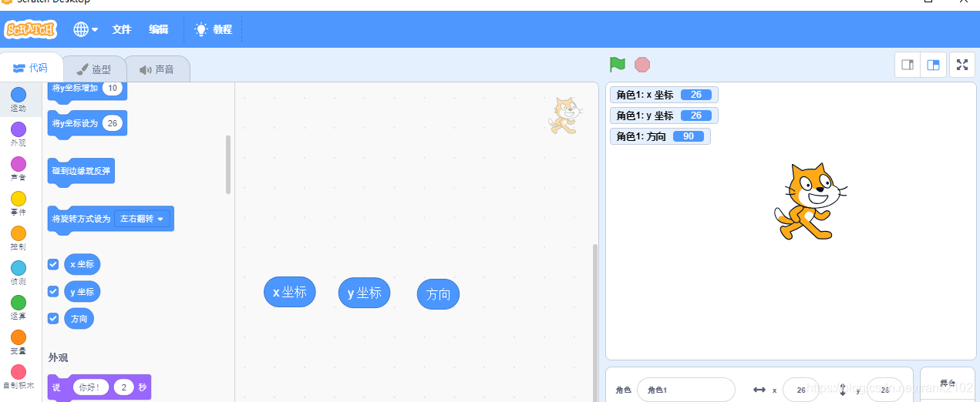Click the y 坐标 reporter in palette

click(83, 291)
